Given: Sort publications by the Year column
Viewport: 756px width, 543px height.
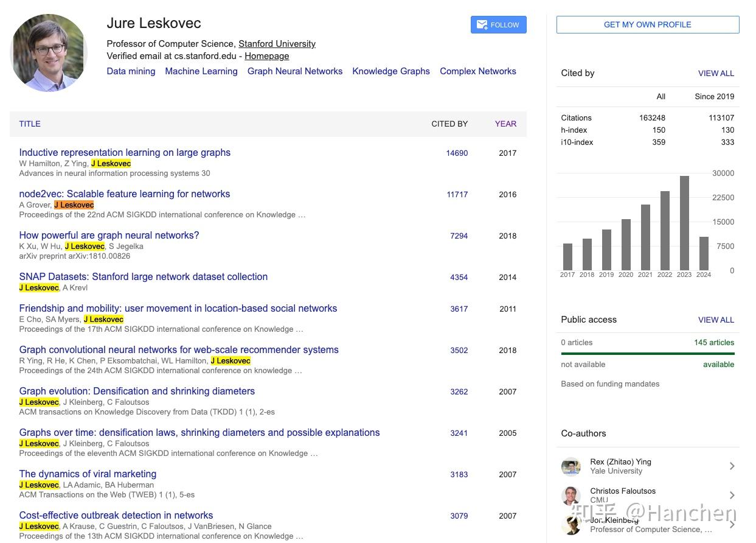Looking at the screenshot, I should point(505,124).
